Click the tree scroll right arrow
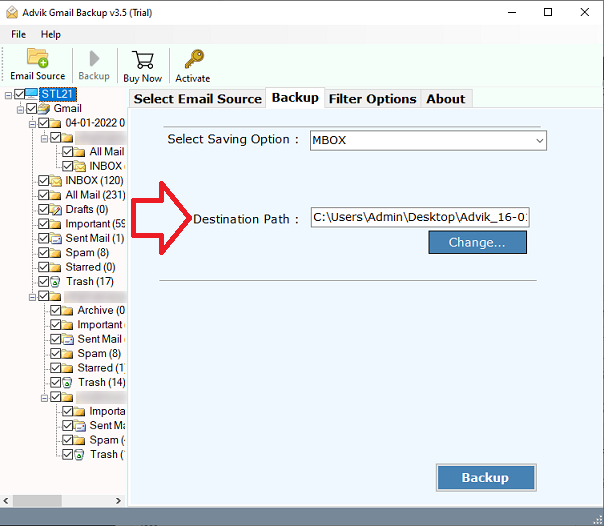604x526 pixels. click(x=118, y=501)
